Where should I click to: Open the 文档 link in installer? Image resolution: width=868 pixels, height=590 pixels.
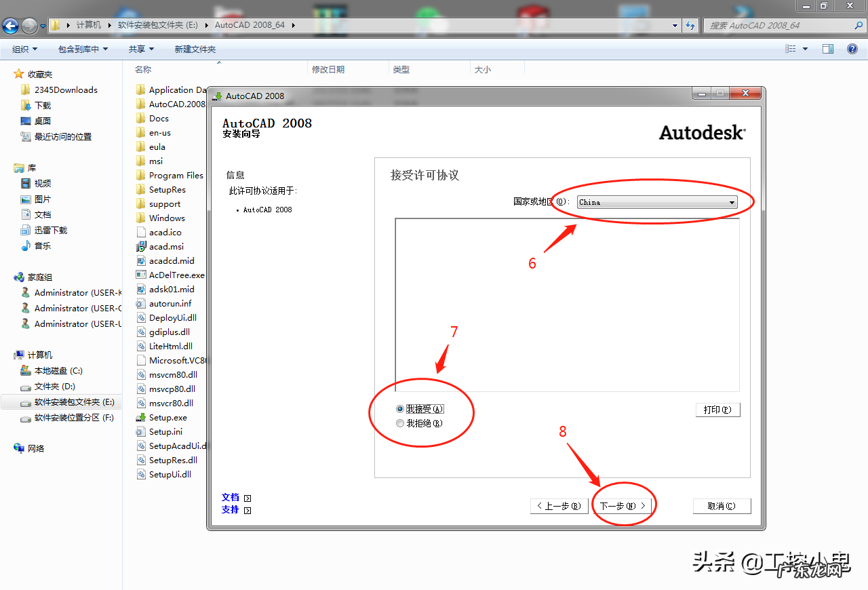[231, 497]
